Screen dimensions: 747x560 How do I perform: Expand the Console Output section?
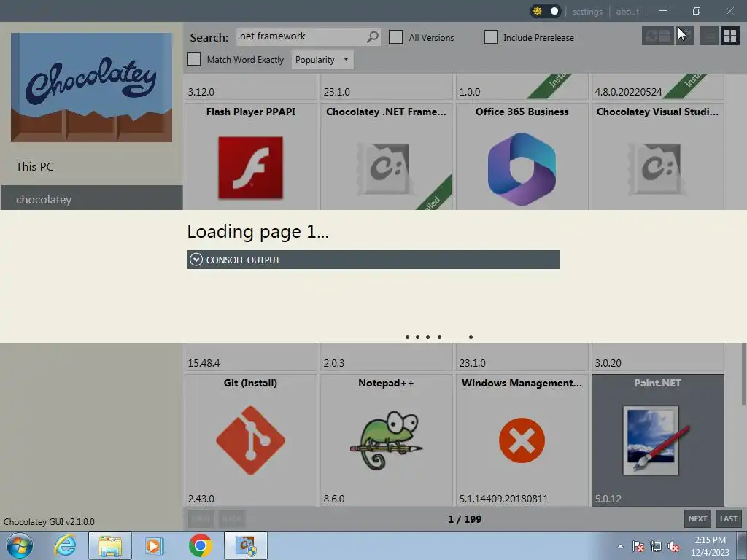[373, 260]
